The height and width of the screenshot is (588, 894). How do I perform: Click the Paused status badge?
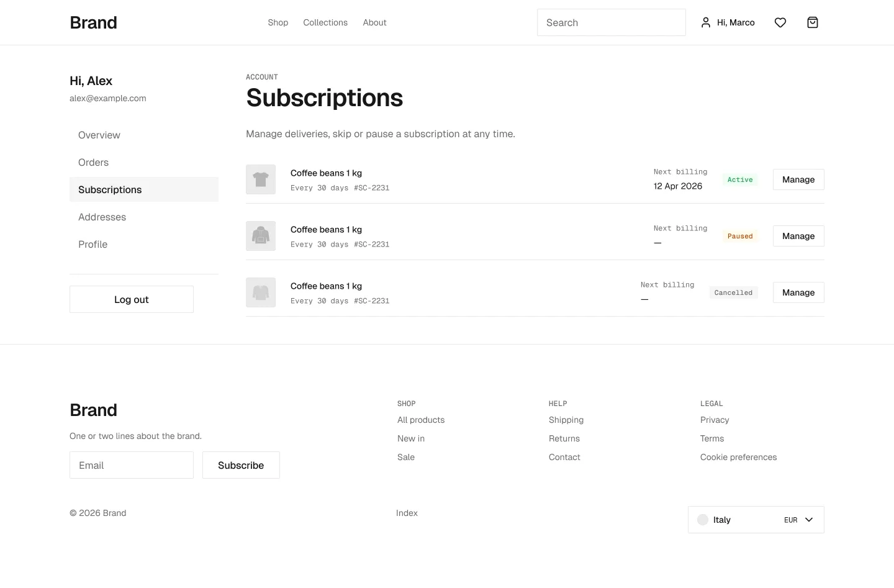coord(740,236)
